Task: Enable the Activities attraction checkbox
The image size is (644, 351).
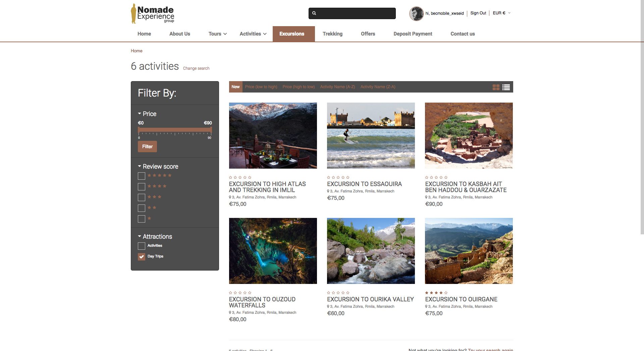Action: pyautogui.click(x=142, y=246)
